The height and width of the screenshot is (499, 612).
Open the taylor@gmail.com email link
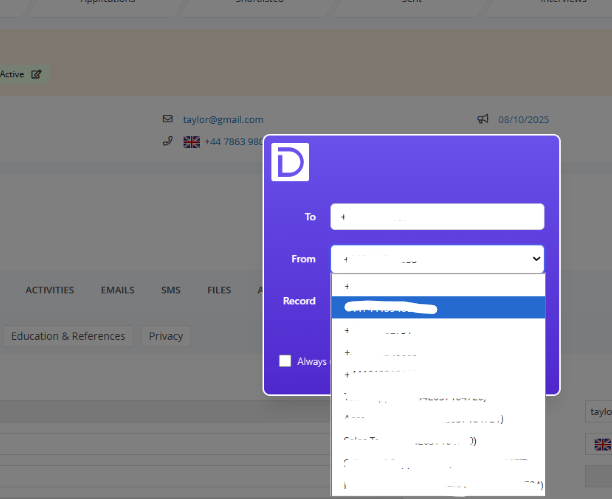coord(223,119)
